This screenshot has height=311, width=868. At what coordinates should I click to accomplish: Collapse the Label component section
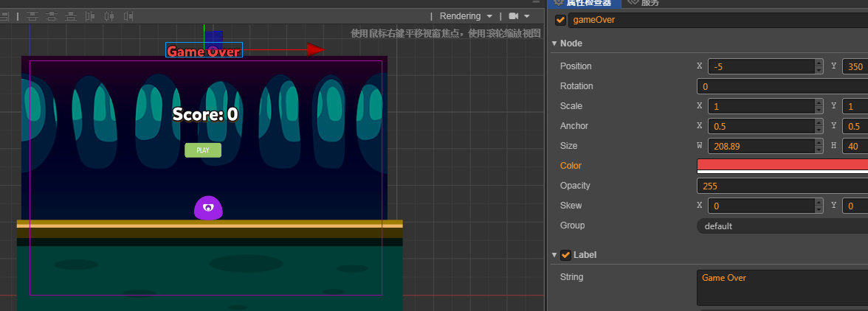tap(554, 255)
